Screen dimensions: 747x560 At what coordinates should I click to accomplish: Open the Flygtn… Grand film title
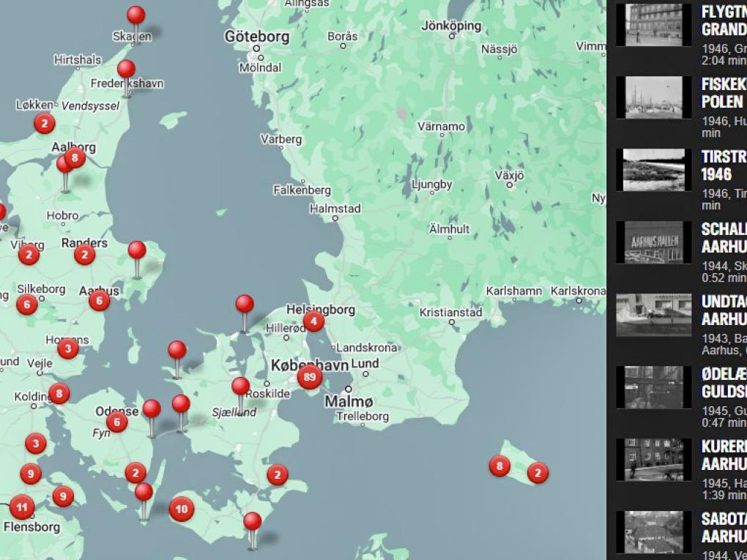(x=723, y=20)
